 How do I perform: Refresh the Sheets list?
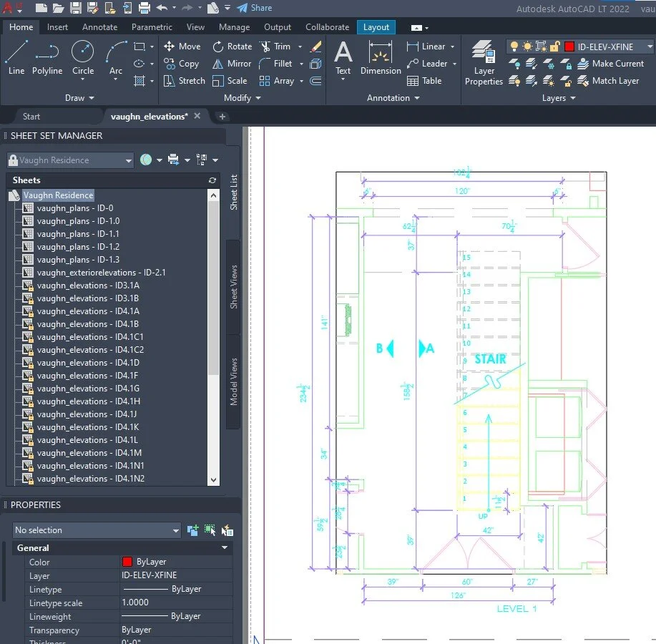pos(212,180)
